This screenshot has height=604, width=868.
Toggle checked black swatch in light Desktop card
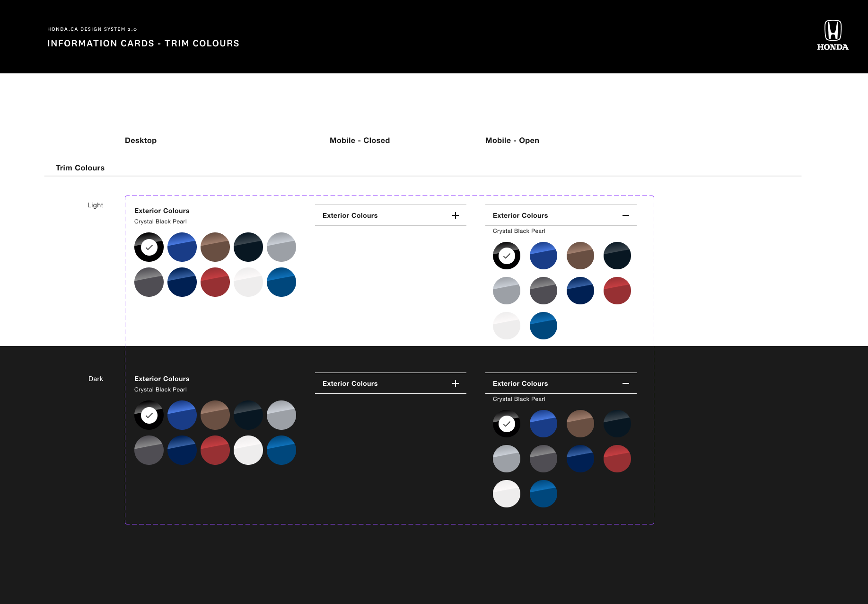(x=149, y=247)
